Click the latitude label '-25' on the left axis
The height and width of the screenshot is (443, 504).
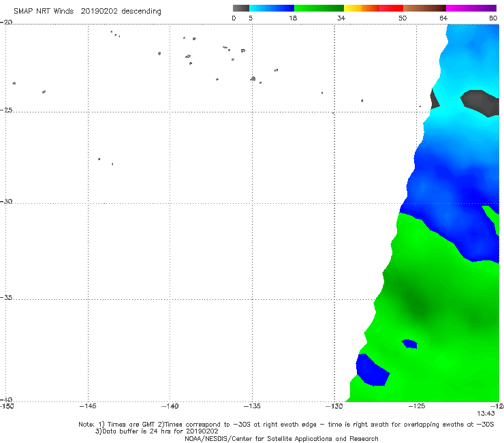coord(6,110)
